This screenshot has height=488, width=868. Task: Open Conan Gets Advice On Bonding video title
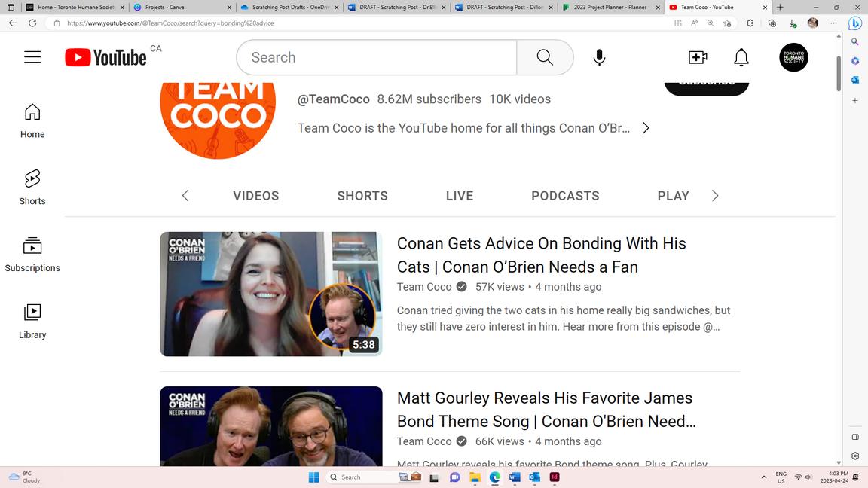[x=542, y=255]
